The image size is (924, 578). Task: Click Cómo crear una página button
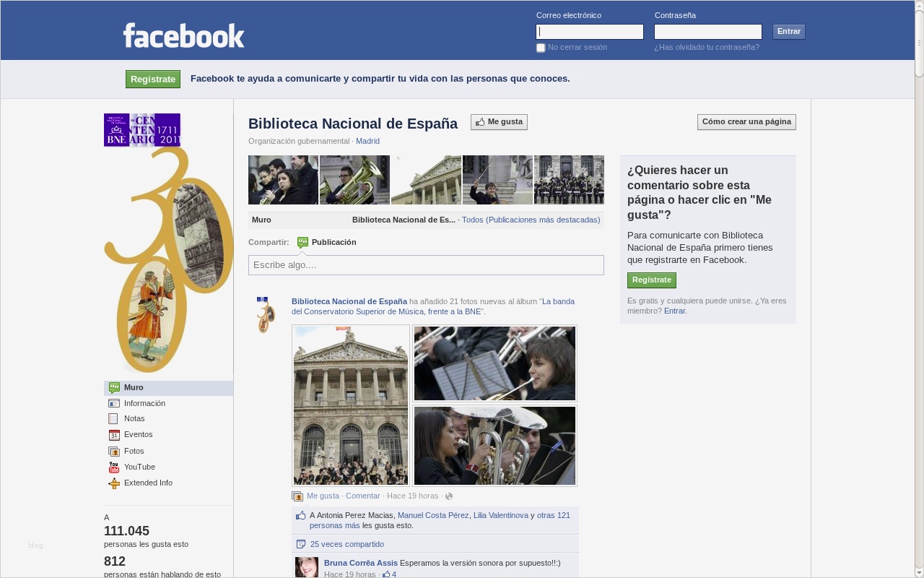[x=746, y=122]
